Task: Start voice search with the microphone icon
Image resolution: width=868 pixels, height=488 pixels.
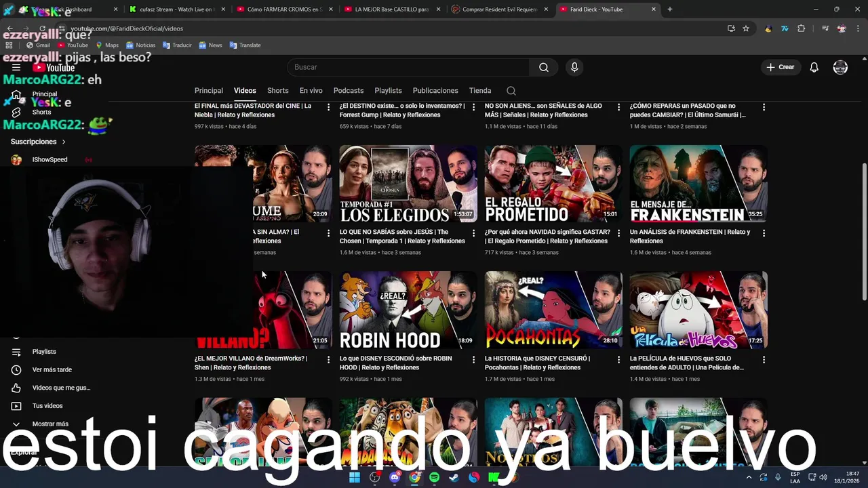Action: tap(574, 67)
